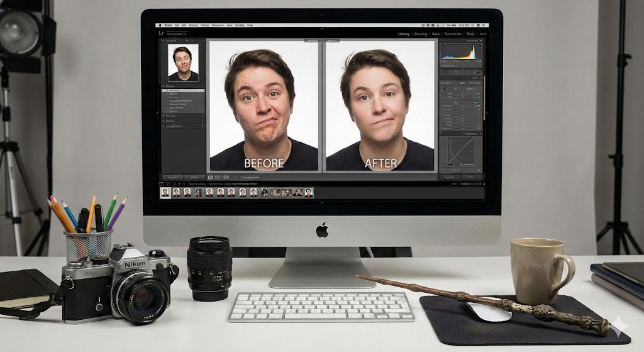Viewport: 644px width, 352px height.
Task: Select the radial filter tool icon
Action: (469, 72)
